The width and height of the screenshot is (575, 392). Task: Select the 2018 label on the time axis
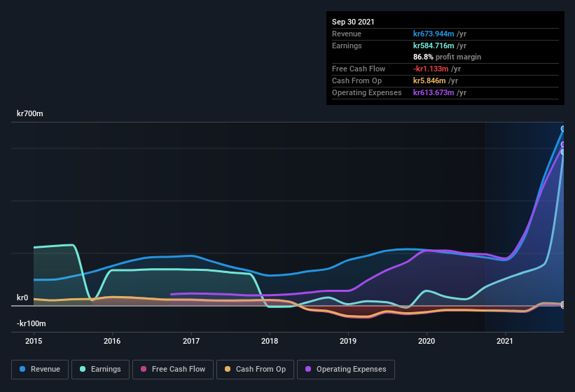(270, 341)
